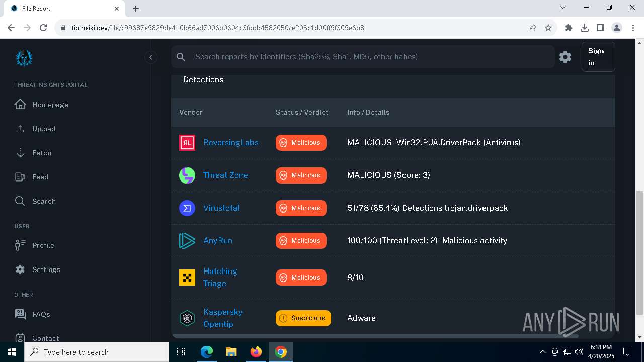Toggle Chrome side panel icon
This screenshot has width=644, height=362.
tap(601, 28)
